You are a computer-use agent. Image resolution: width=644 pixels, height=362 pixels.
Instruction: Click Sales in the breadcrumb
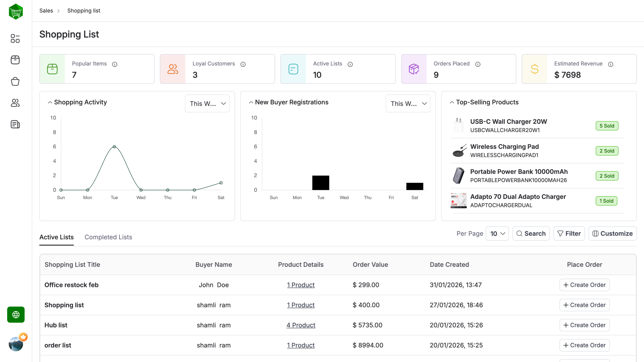[46, 10]
